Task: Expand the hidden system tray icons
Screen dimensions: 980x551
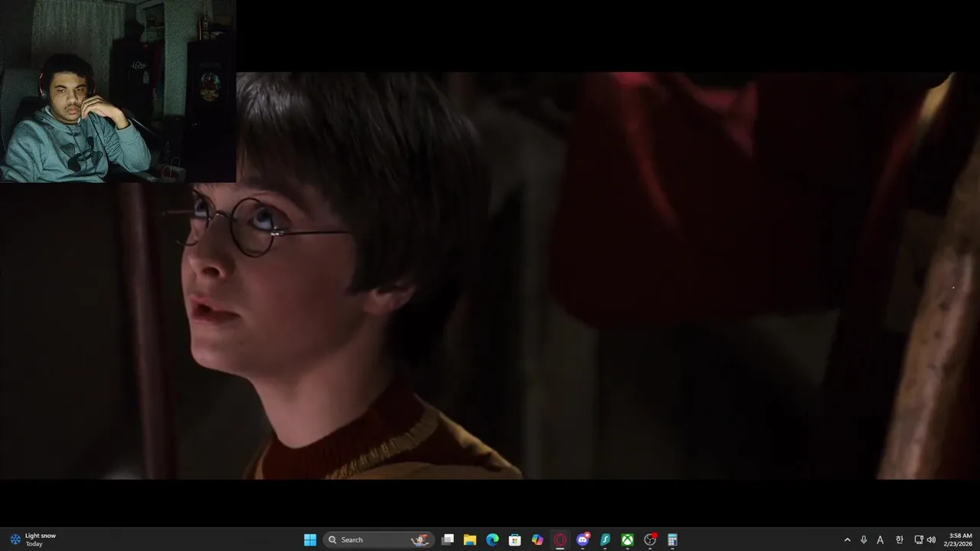Action: [x=847, y=540]
